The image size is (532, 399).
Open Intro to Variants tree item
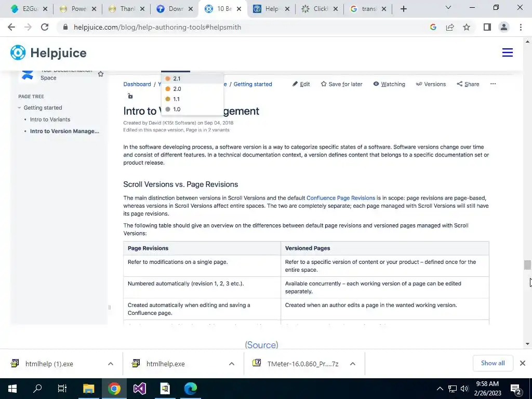click(x=50, y=119)
